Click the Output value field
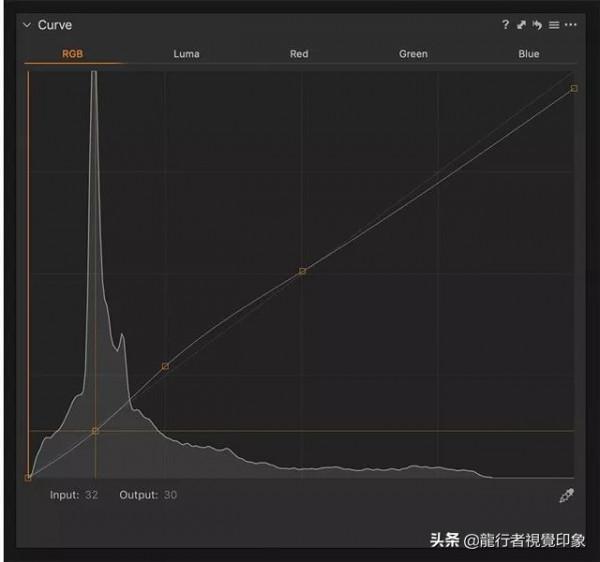The image size is (600, 562). click(170, 495)
